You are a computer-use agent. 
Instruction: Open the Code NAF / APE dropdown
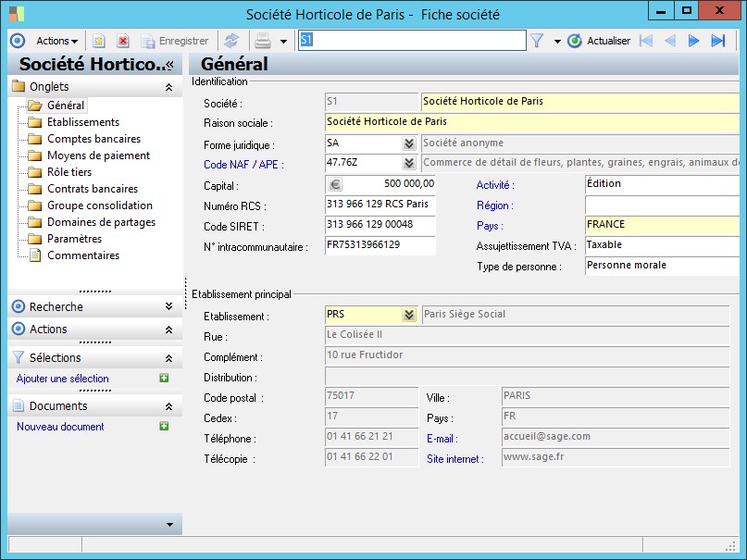click(408, 164)
